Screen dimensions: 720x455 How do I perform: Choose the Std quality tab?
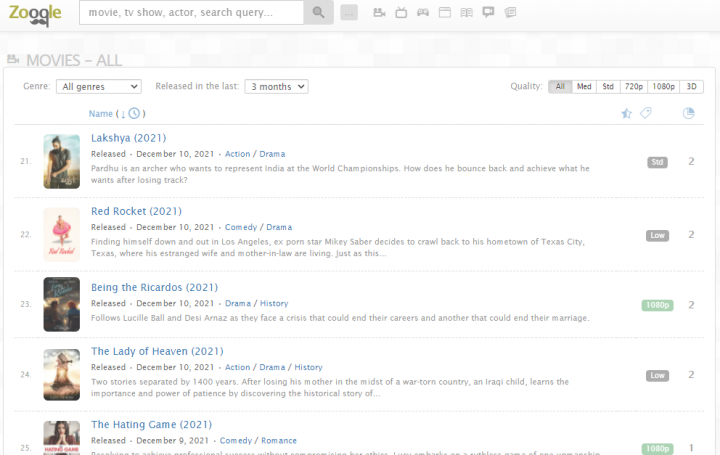pyautogui.click(x=608, y=87)
